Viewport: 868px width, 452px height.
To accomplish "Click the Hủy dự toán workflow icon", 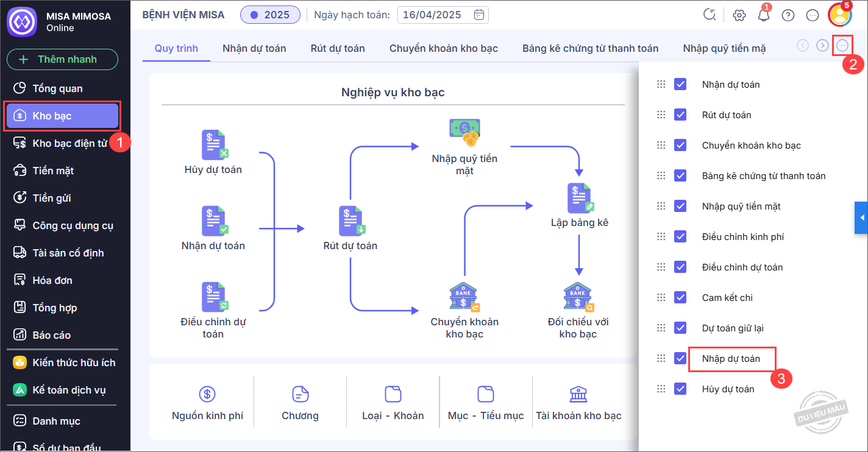I will [x=214, y=145].
